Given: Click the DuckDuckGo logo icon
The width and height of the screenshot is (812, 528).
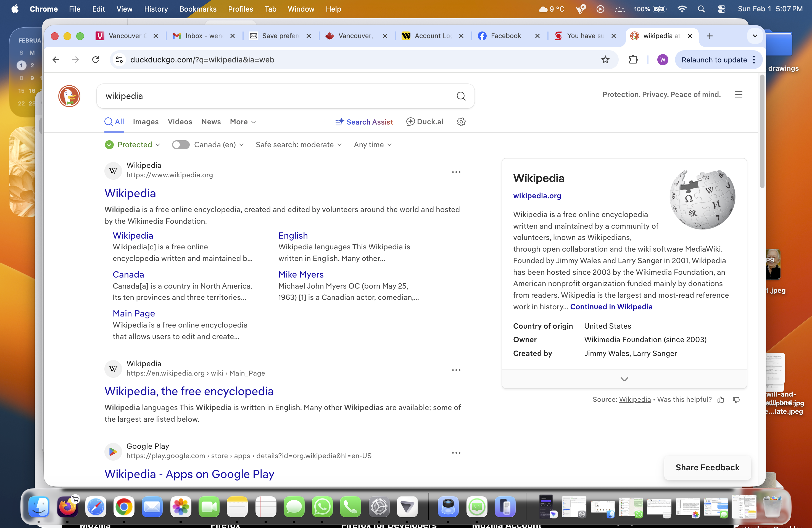Looking at the screenshot, I should click(69, 96).
